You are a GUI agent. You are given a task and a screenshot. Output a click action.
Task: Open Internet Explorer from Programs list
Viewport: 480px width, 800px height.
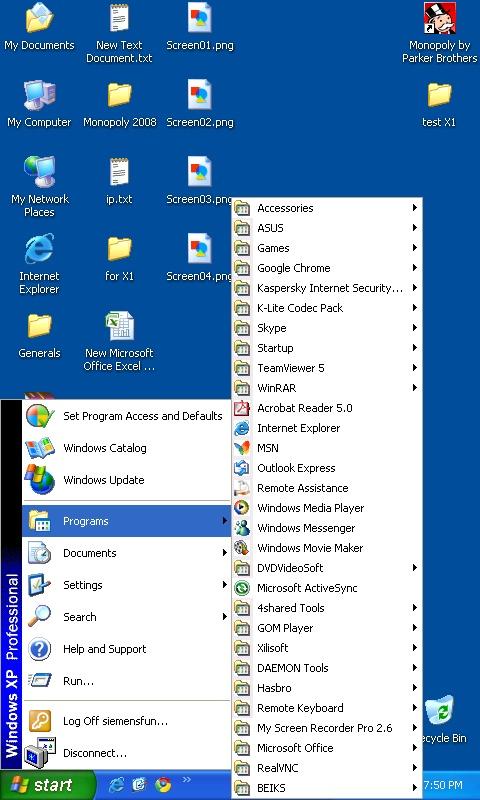click(327, 428)
